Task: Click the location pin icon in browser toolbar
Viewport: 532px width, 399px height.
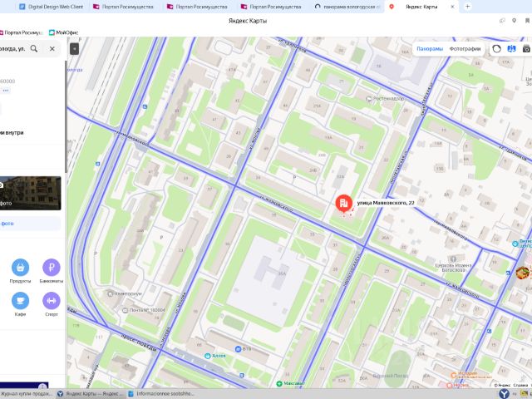Action: [515, 21]
